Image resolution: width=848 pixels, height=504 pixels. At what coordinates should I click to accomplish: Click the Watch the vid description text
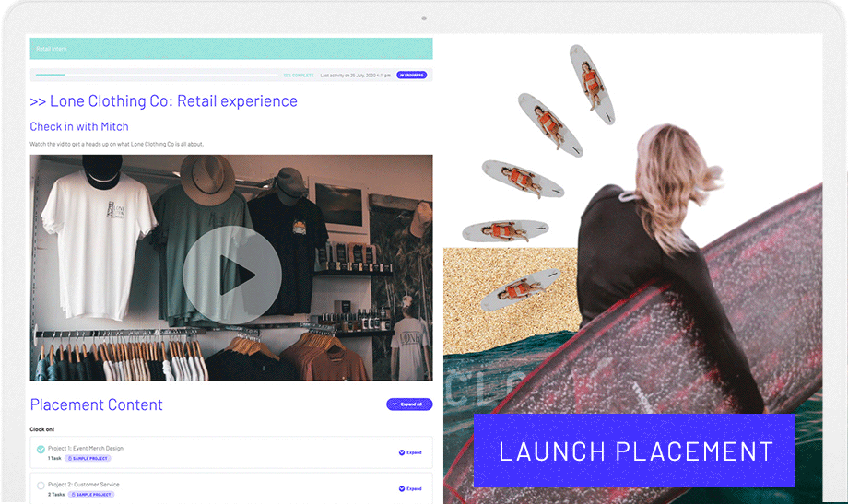[x=117, y=144]
